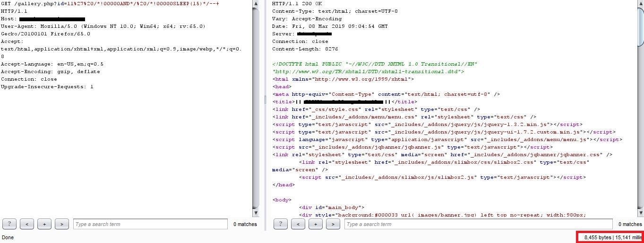Viewport: 644px width, 243px height.
Task: Click the jqbanner.css stylesheet line
Action: click(442, 154)
